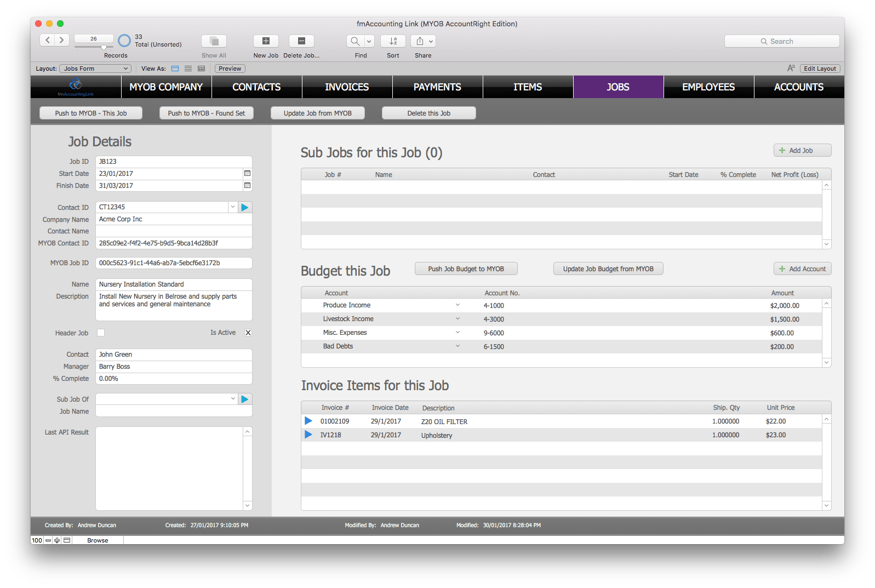Click Update Job Budget from MYOB

point(608,269)
